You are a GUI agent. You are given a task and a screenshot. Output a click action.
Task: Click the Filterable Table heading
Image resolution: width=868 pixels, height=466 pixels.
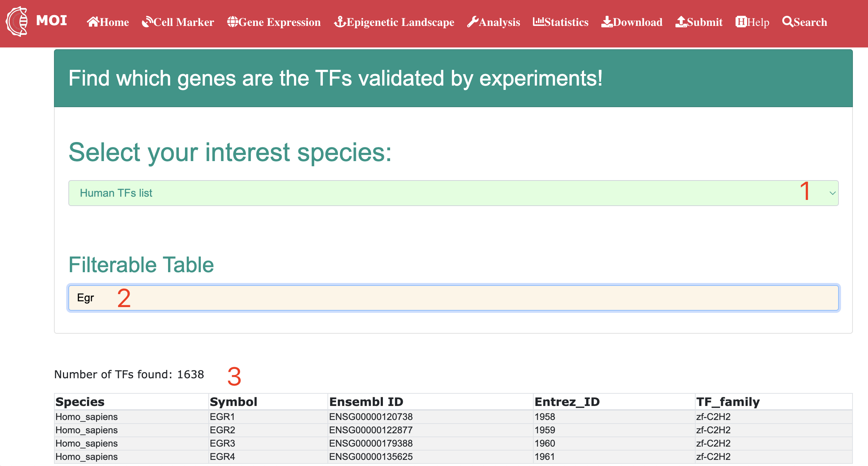click(x=141, y=265)
